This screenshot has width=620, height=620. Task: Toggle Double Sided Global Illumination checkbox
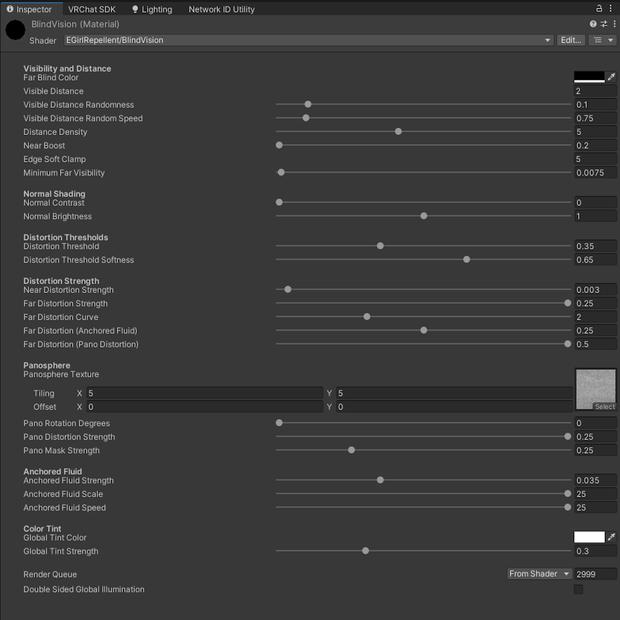(x=578, y=589)
